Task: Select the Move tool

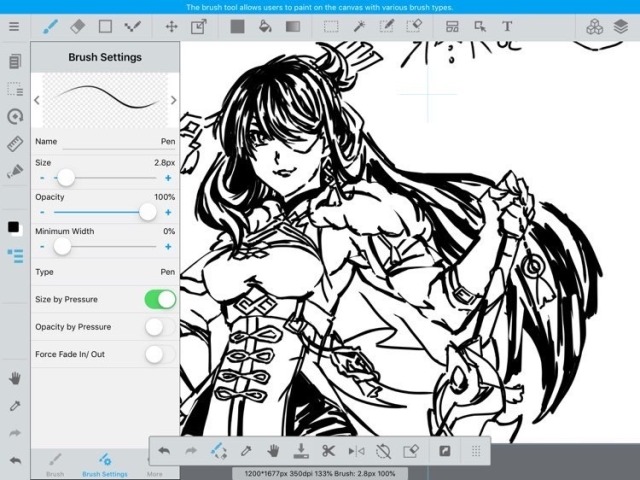Action: point(171,27)
